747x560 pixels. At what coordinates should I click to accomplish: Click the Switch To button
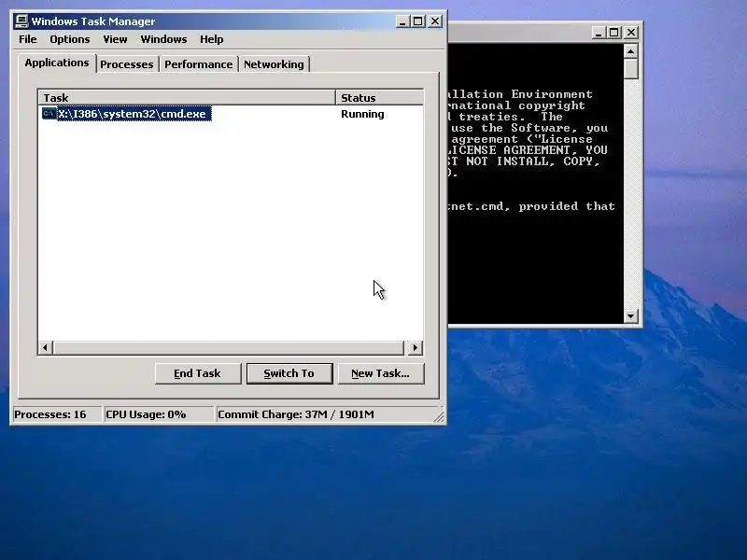pos(289,373)
